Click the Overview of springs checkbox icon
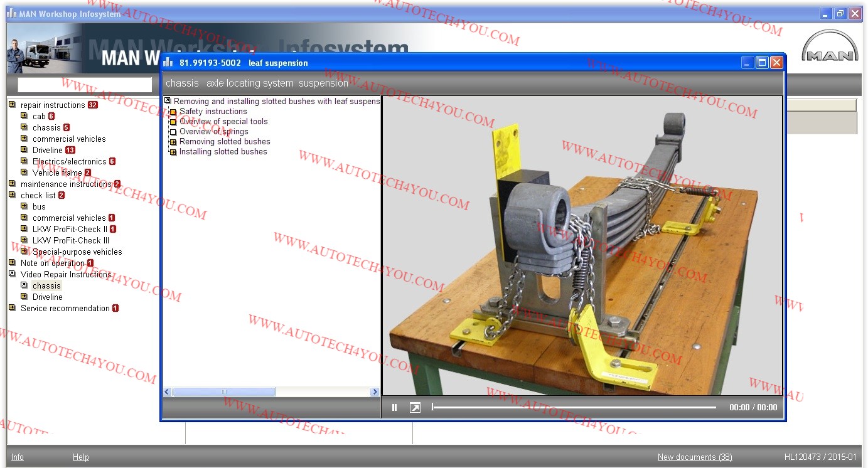 (x=173, y=132)
